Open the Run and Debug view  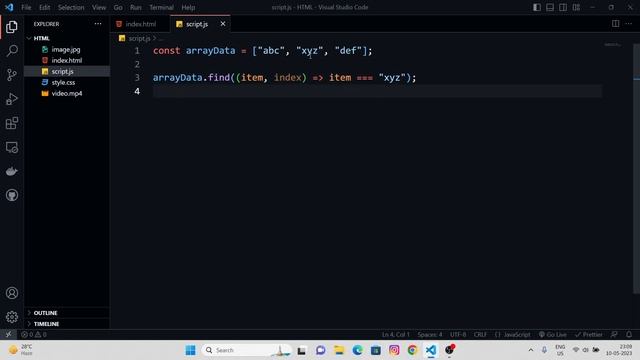pyautogui.click(x=12, y=99)
